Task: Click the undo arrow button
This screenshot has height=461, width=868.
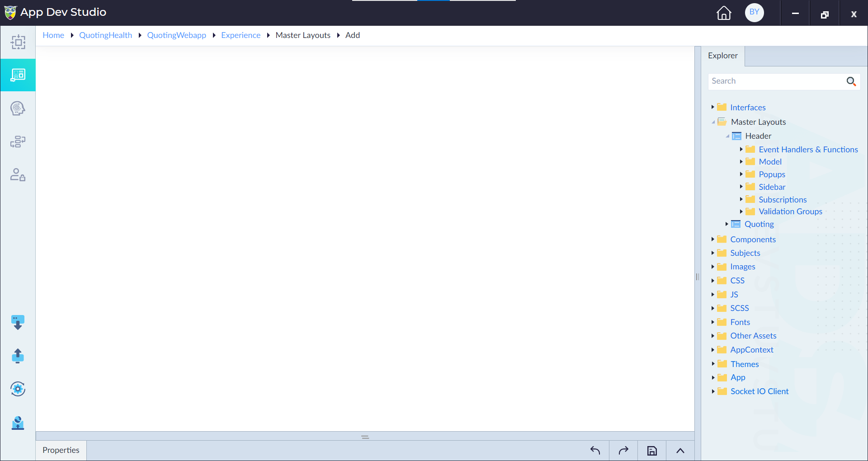Action: (595, 451)
